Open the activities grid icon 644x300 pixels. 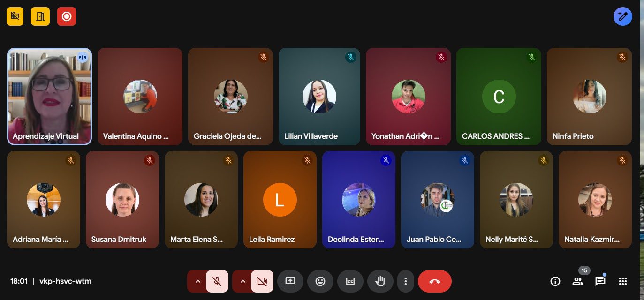tap(623, 281)
